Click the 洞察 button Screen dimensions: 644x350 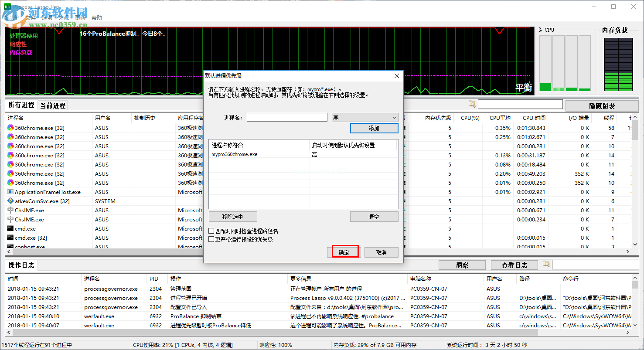[462, 265]
